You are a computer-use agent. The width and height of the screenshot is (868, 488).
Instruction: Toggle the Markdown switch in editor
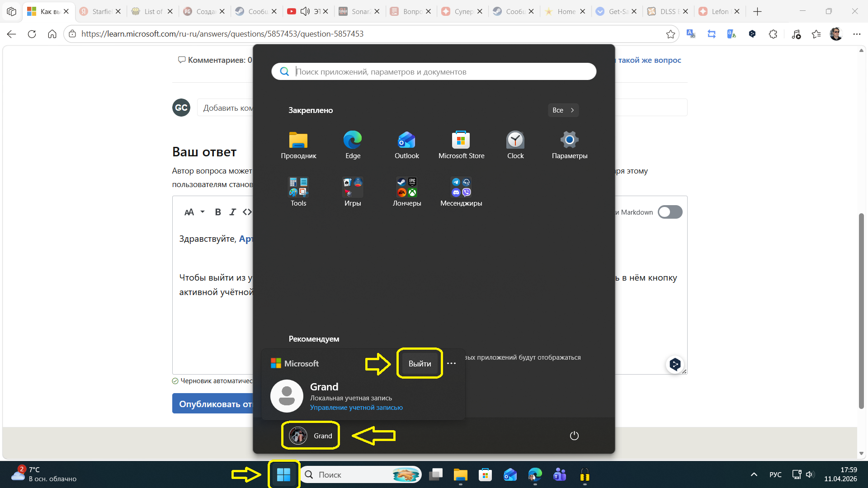tap(670, 212)
